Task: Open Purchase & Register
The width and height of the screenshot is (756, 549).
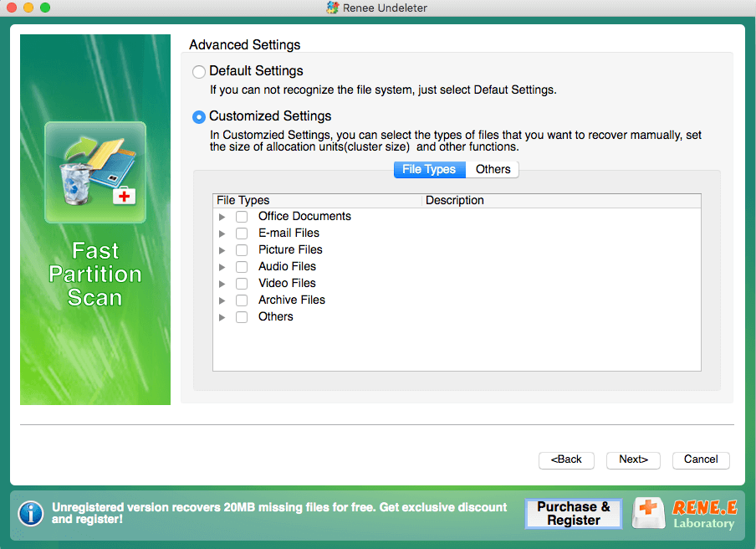Action: [x=573, y=514]
